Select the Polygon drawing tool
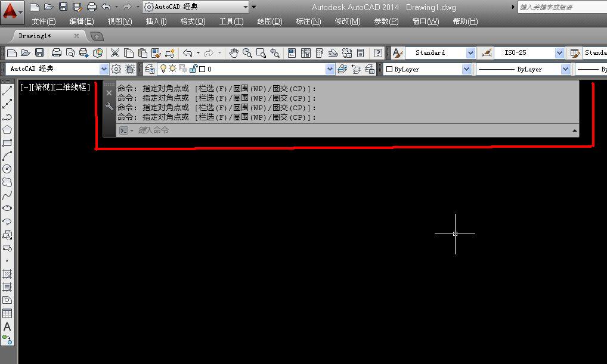607x364 pixels. point(7,130)
